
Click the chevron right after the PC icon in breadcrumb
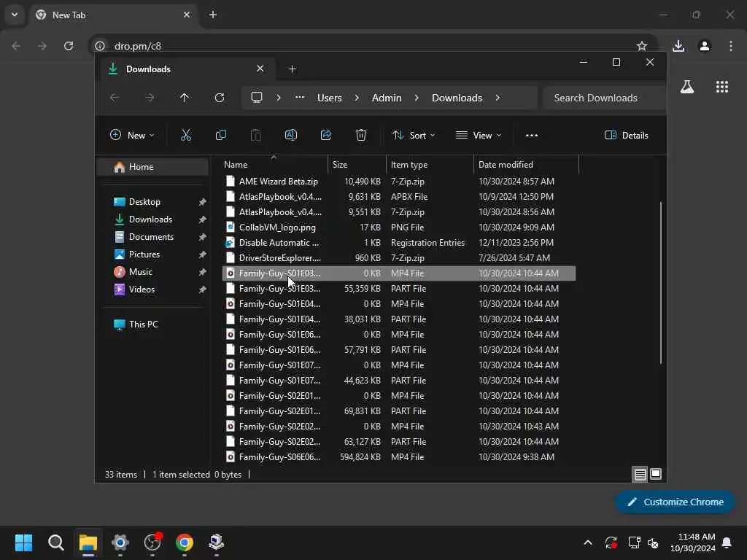279,98
